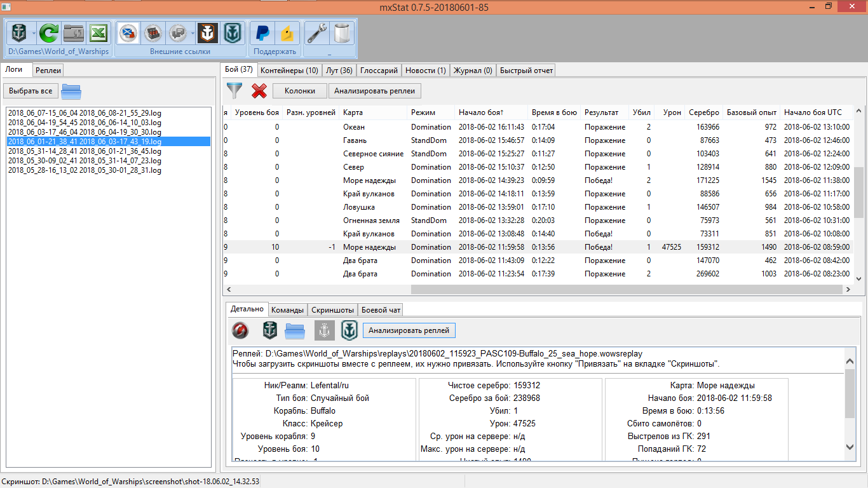Open the PayPal donation link
The height and width of the screenshot is (488, 868).
261,33
